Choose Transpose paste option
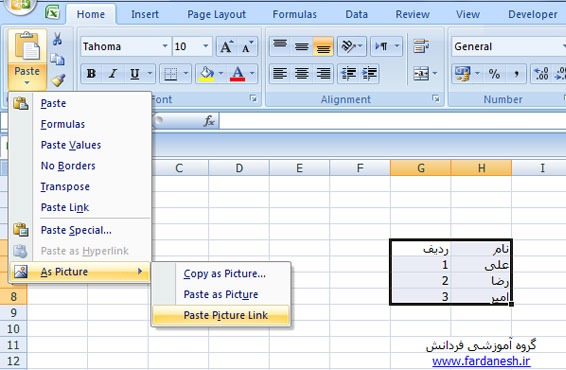 click(x=80, y=187)
